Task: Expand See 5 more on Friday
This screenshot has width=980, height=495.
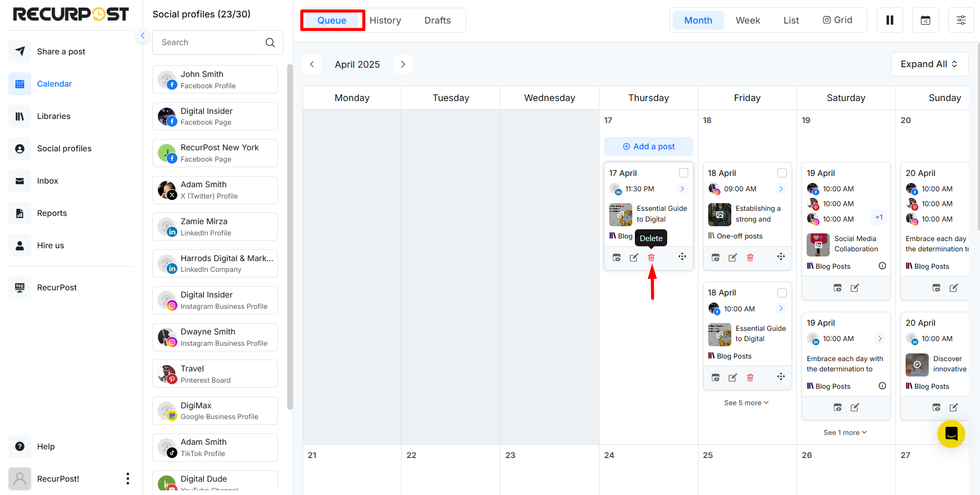Action: pyautogui.click(x=746, y=403)
